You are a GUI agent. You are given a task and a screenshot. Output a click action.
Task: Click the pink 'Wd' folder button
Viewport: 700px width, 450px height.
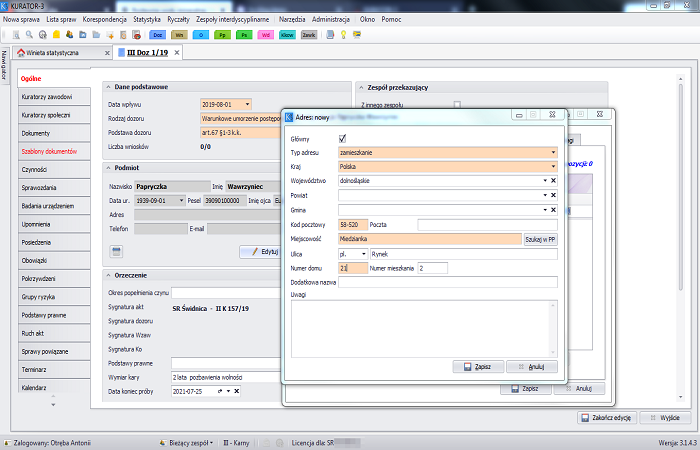click(266, 35)
